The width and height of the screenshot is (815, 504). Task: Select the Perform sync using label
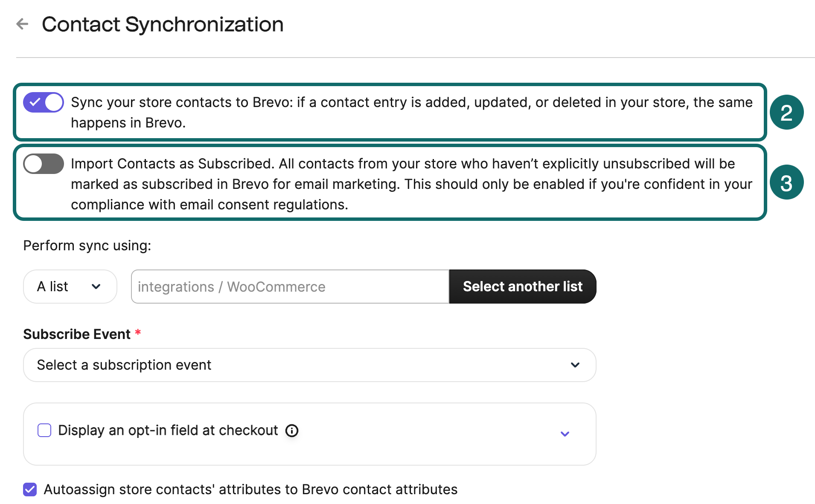[x=87, y=245]
